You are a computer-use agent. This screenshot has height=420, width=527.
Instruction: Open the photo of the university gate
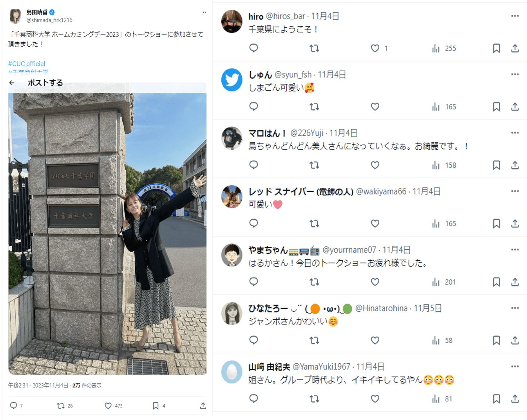pyautogui.click(x=107, y=233)
